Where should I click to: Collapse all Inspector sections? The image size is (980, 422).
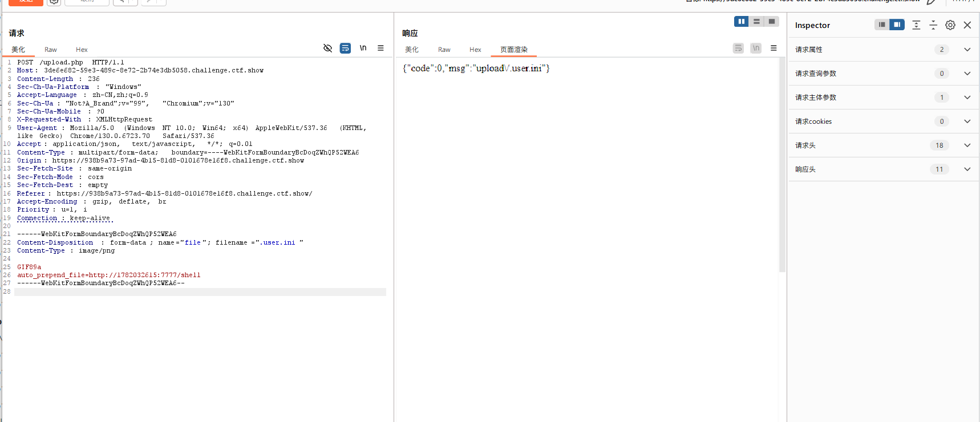(x=933, y=25)
